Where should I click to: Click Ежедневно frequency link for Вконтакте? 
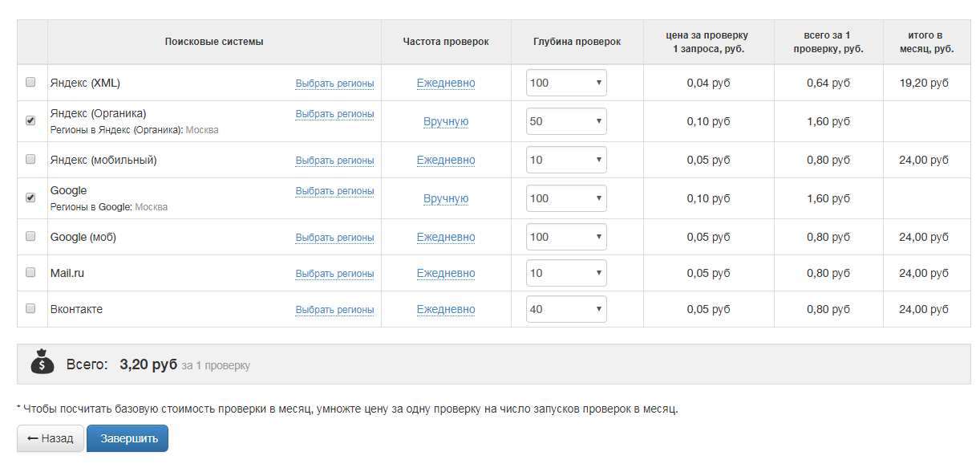[x=446, y=309]
